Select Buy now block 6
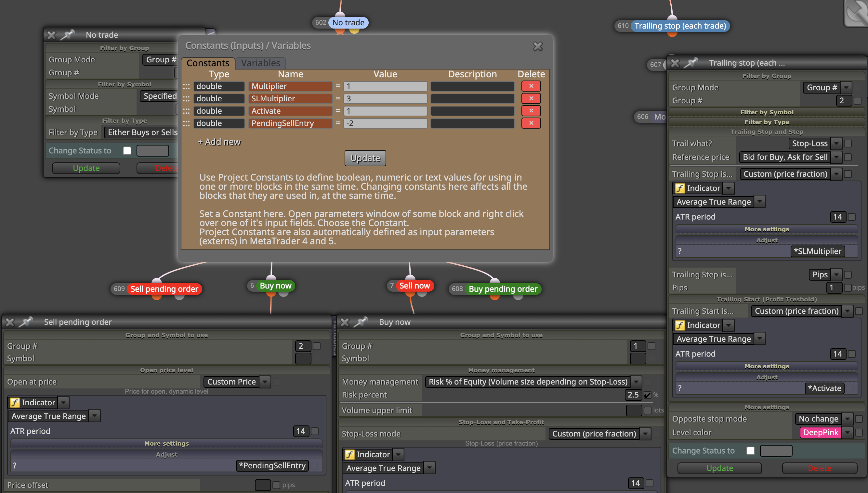This screenshot has height=493, width=868. coord(276,286)
